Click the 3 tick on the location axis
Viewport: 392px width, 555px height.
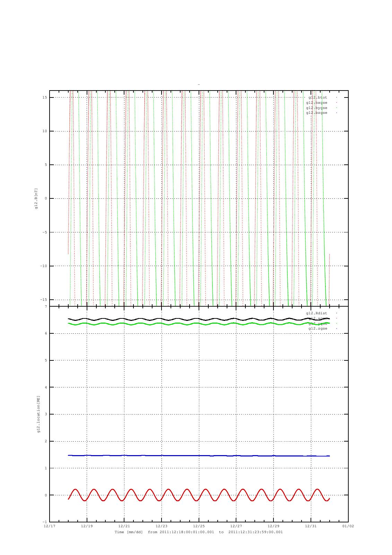pos(45,414)
